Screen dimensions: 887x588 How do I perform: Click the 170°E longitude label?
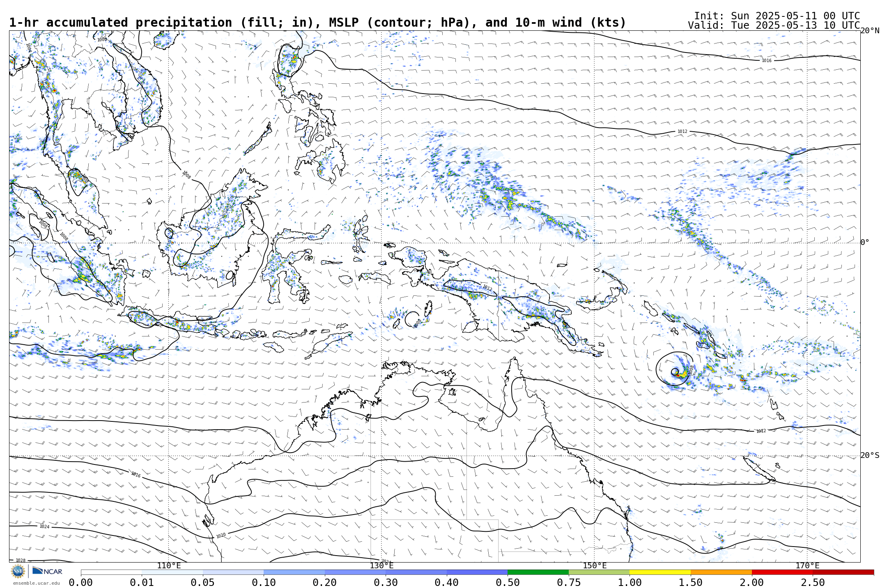(x=807, y=566)
